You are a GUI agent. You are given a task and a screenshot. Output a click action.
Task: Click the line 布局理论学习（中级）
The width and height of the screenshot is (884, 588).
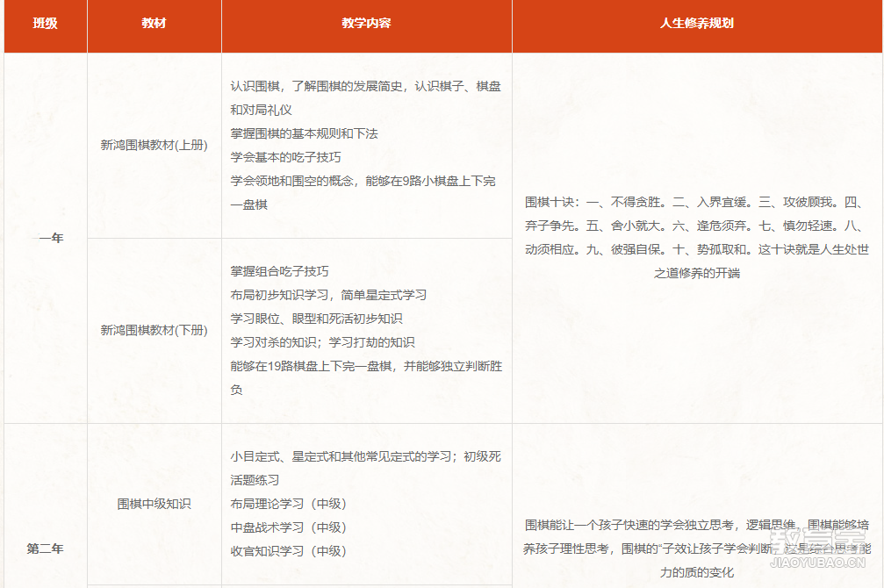pyautogui.click(x=288, y=504)
